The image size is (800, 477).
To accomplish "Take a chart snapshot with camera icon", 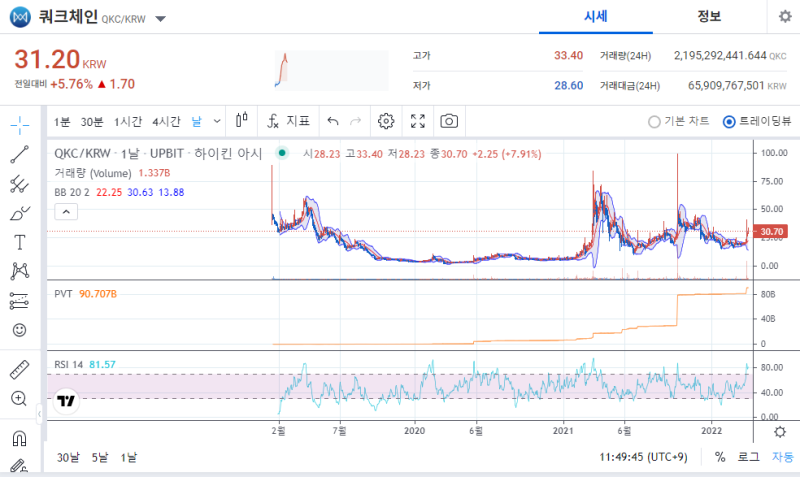I will [449, 121].
